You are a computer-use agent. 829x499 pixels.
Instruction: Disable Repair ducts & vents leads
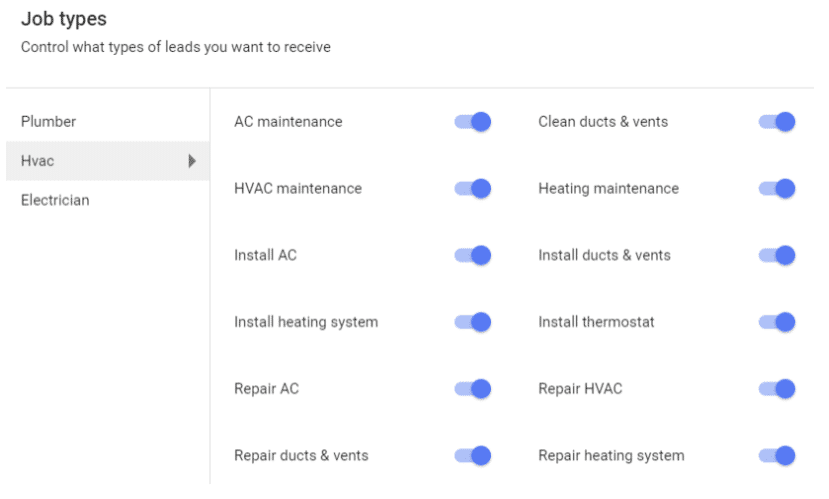[x=472, y=456]
